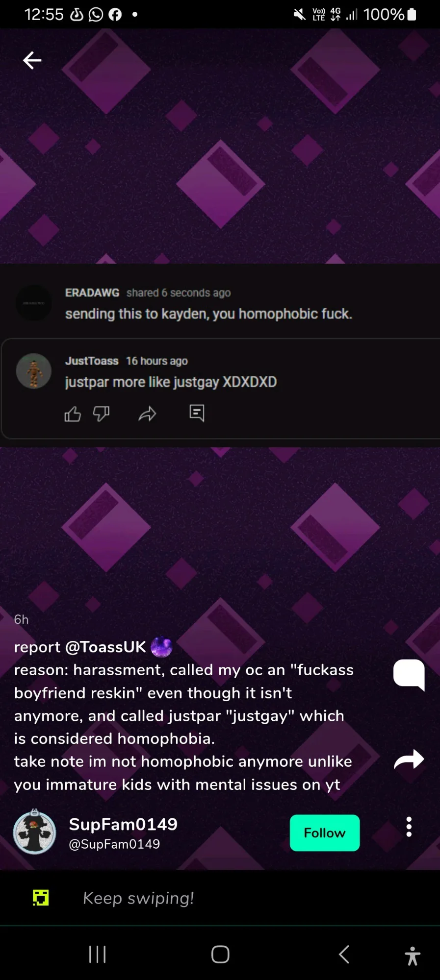Tap the SupFam0149 username
This screenshot has width=440, height=980.
[x=123, y=824]
